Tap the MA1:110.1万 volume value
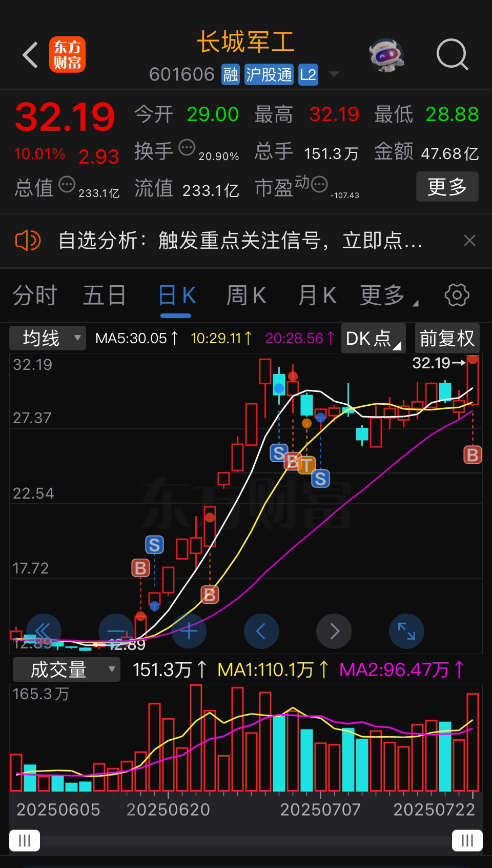492x868 pixels. point(273,670)
